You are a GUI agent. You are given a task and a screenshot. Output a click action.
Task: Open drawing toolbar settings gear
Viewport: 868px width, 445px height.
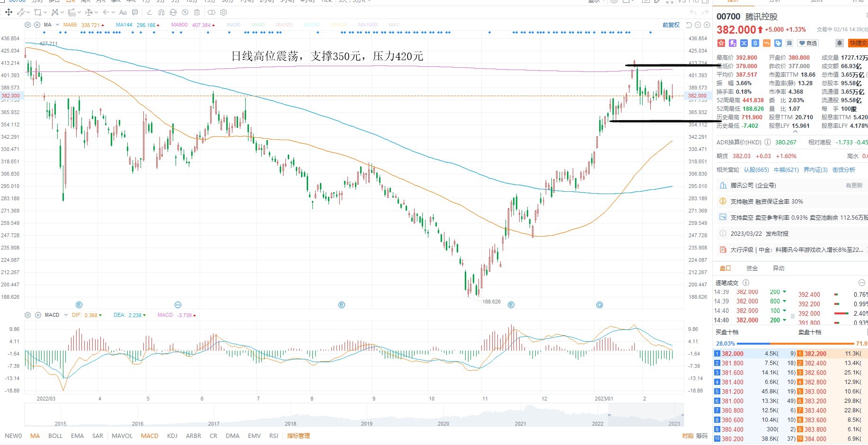pyautogui.click(x=223, y=12)
